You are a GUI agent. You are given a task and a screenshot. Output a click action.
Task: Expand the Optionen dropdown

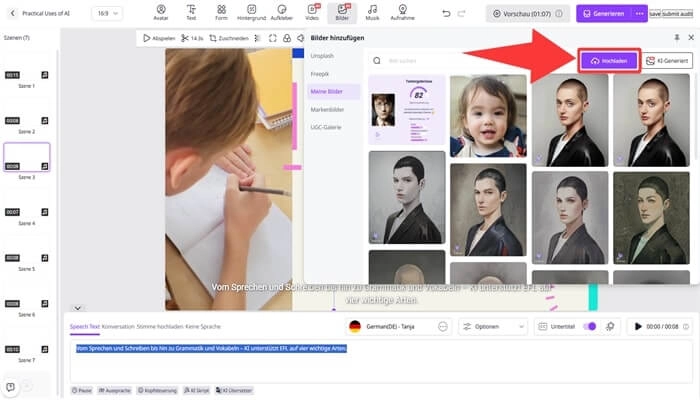(493, 327)
